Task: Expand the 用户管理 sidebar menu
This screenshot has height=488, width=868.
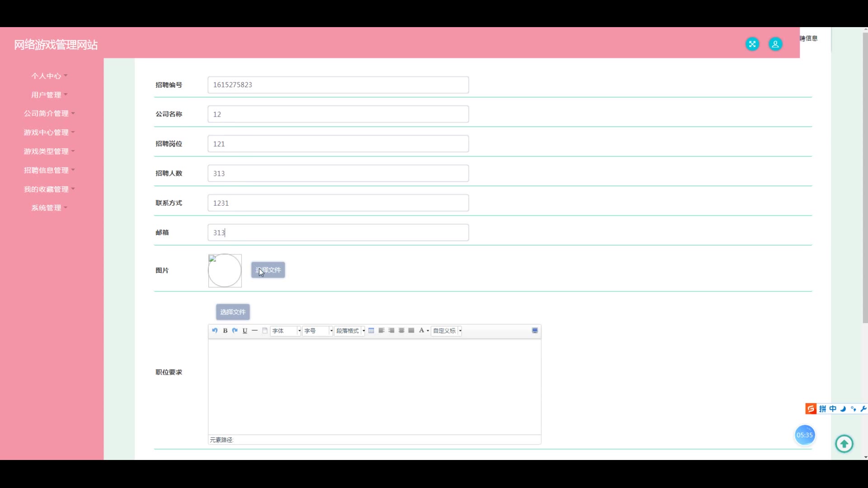Action: 49,95
